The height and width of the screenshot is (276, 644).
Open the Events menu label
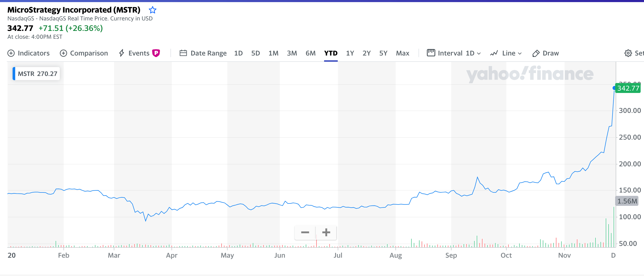(x=139, y=53)
